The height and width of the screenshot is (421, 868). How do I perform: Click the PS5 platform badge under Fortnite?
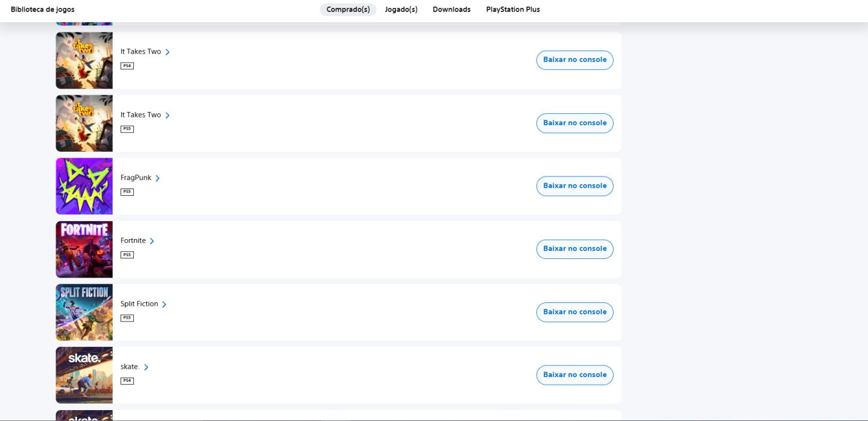pos(127,255)
